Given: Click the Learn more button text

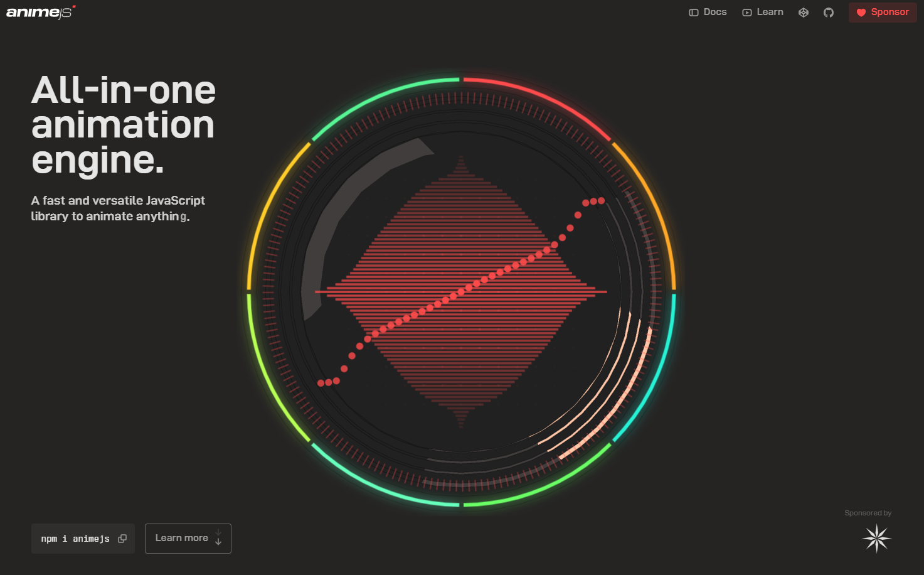Looking at the screenshot, I should coord(181,538).
